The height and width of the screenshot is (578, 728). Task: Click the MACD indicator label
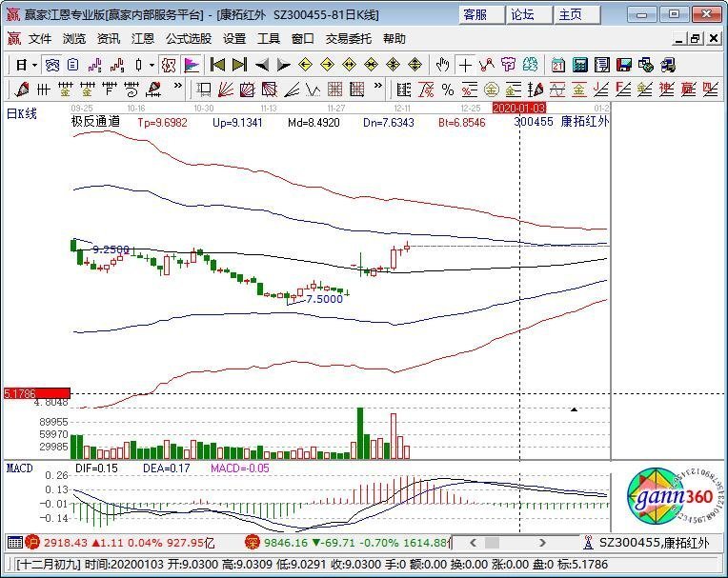[19, 468]
